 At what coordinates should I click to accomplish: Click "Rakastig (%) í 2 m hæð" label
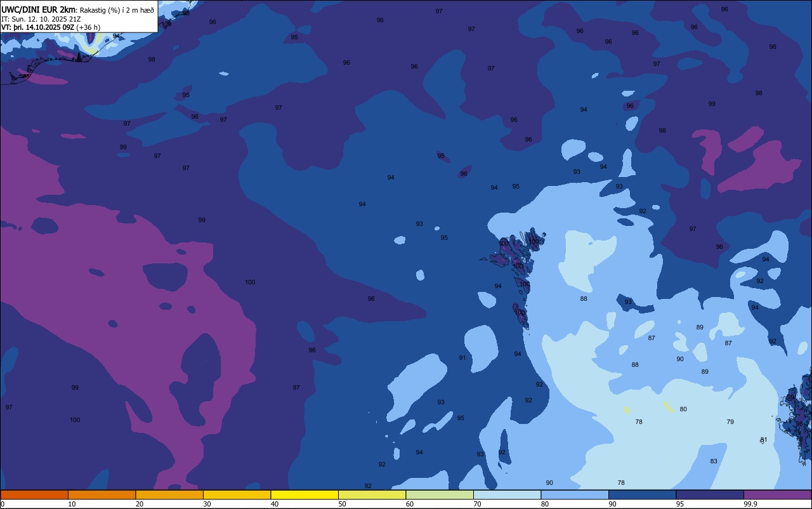[x=117, y=10]
